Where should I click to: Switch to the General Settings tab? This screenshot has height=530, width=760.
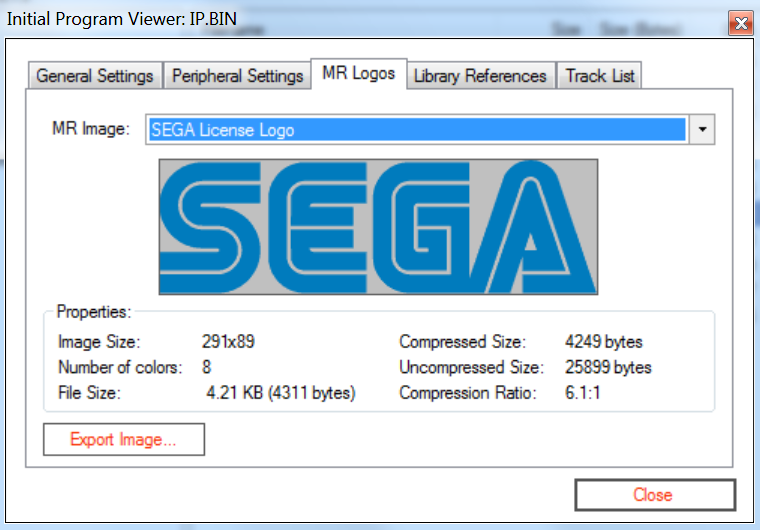(x=95, y=76)
